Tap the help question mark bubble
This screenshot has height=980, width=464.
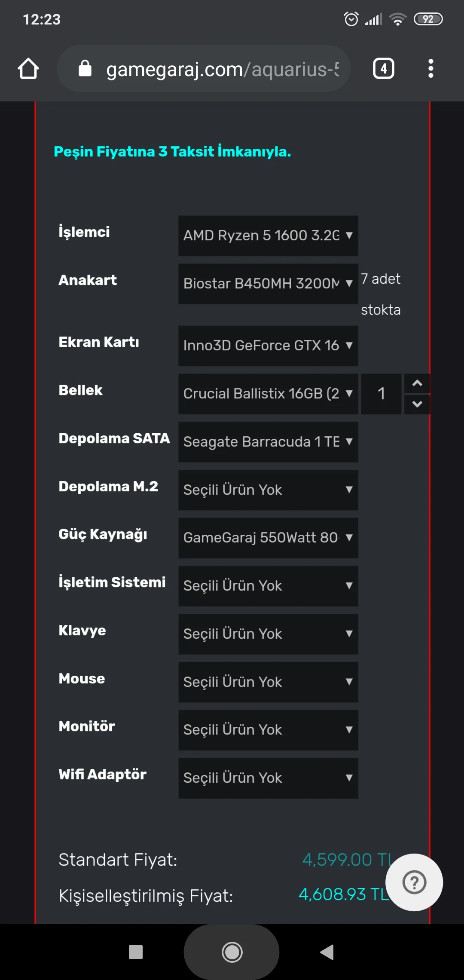[414, 882]
